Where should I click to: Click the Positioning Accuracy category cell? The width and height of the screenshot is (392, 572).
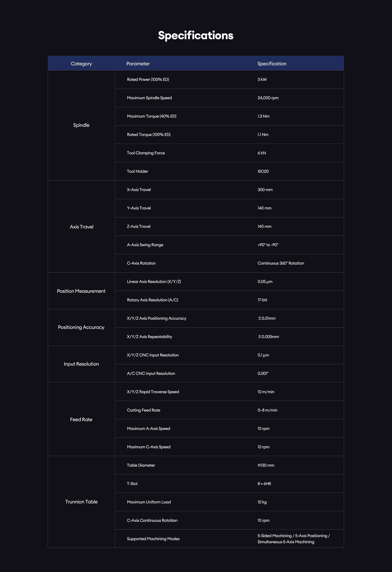tap(81, 327)
